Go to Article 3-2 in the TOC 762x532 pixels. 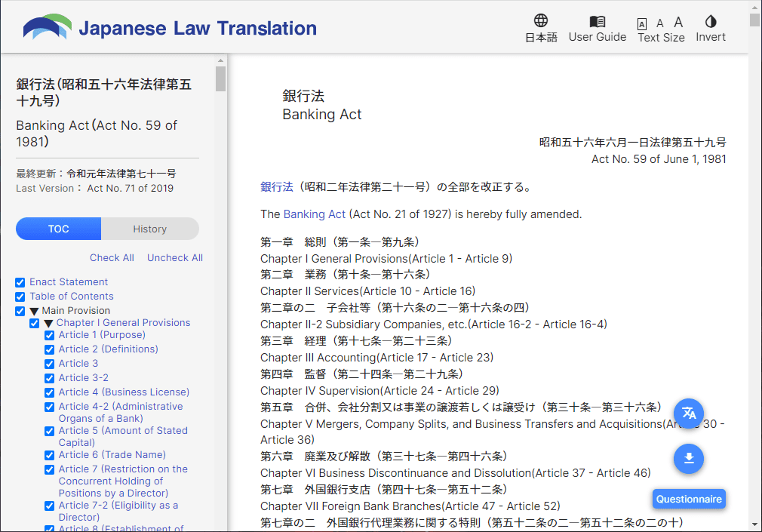click(x=84, y=377)
